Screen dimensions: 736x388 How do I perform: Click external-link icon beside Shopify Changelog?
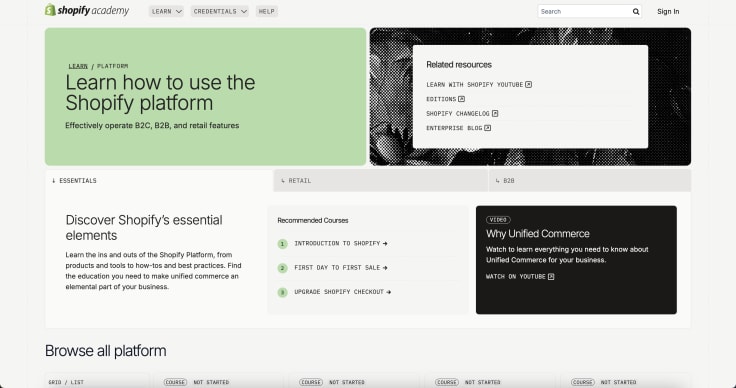click(495, 114)
